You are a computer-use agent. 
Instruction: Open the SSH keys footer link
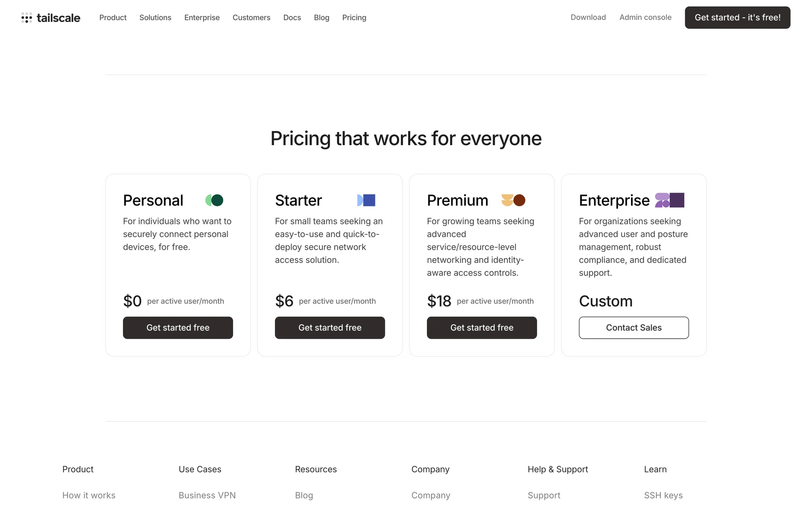click(663, 495)
